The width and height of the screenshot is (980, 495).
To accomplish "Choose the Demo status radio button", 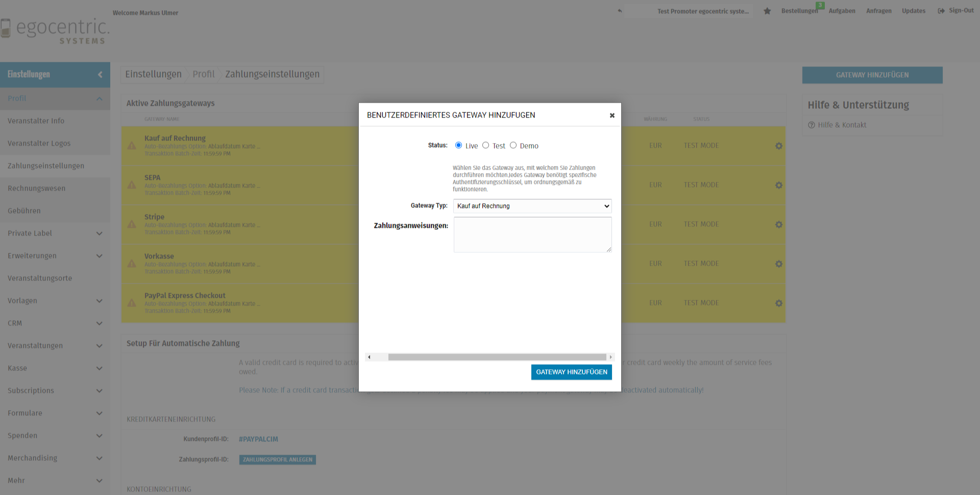I will tap(513, 146).
